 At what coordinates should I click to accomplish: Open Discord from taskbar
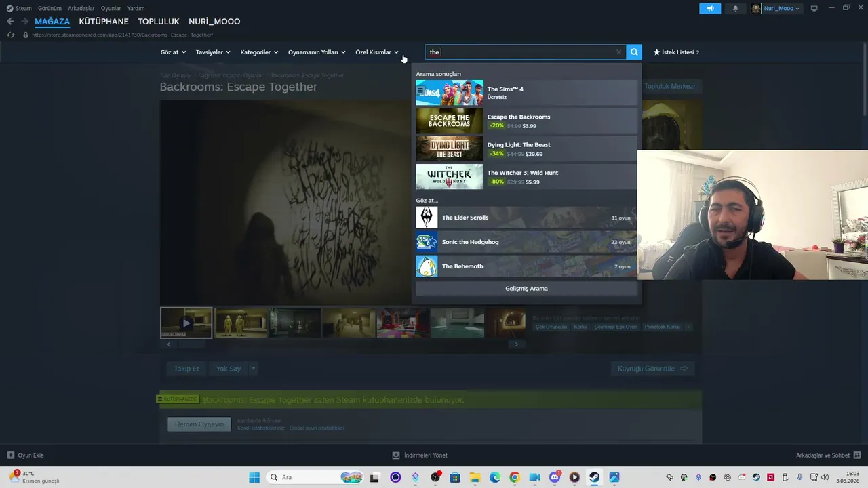click(x=555, y=477)
